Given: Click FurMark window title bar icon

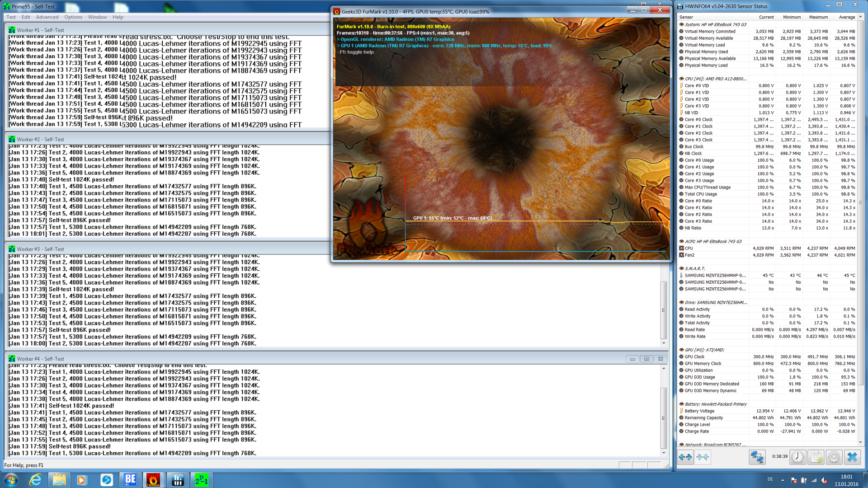Looking at the screenshot, I should (x=337, y=11).
